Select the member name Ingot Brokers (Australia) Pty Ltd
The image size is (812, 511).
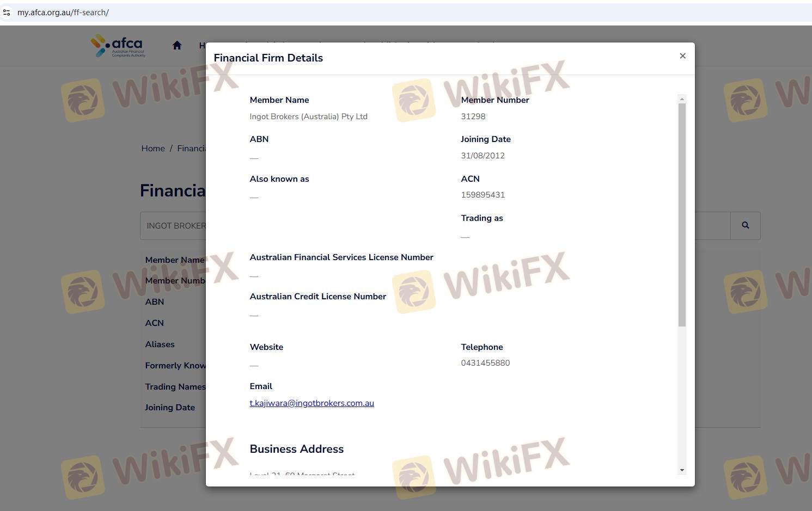coord(308,116)
